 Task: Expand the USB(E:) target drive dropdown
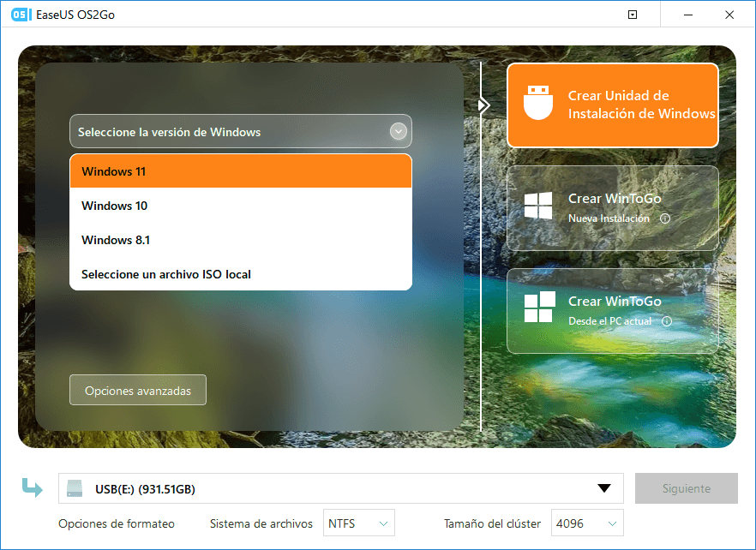click(604, 488)
